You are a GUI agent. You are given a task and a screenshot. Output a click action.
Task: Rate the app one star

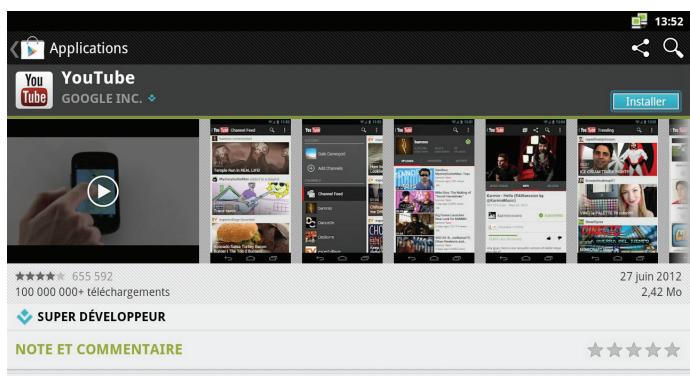coord(595,350)
